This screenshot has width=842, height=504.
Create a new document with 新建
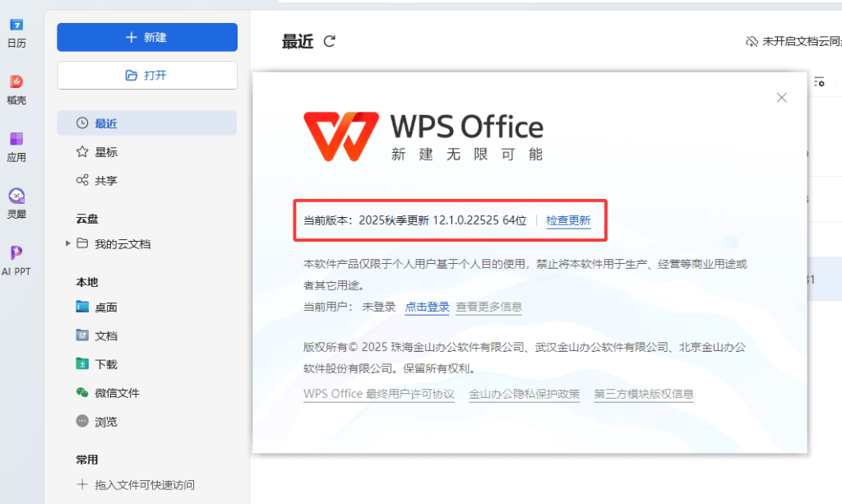147,38
